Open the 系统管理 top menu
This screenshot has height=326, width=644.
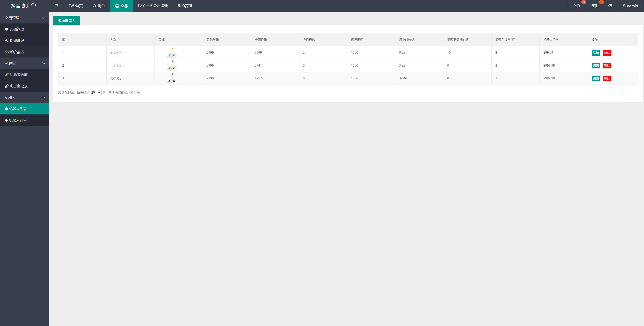pyautogui.click(x=185, y=6)
